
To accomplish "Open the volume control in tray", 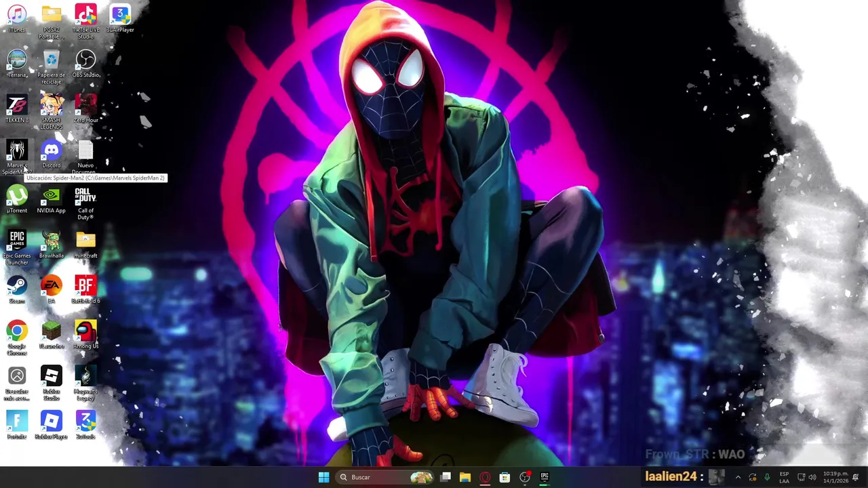I will pos(812,477).
